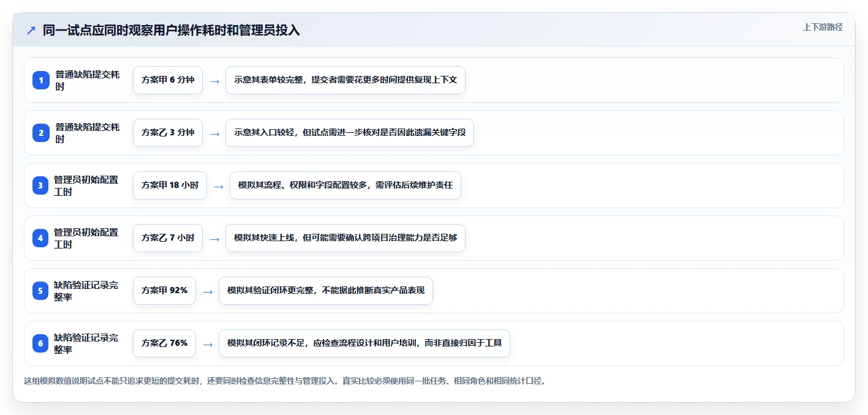This screenshot has height=415, width=868.
Task: Click the note 模拟其快速上线 about 跨项目治理能力
Action: pos(345,238)
